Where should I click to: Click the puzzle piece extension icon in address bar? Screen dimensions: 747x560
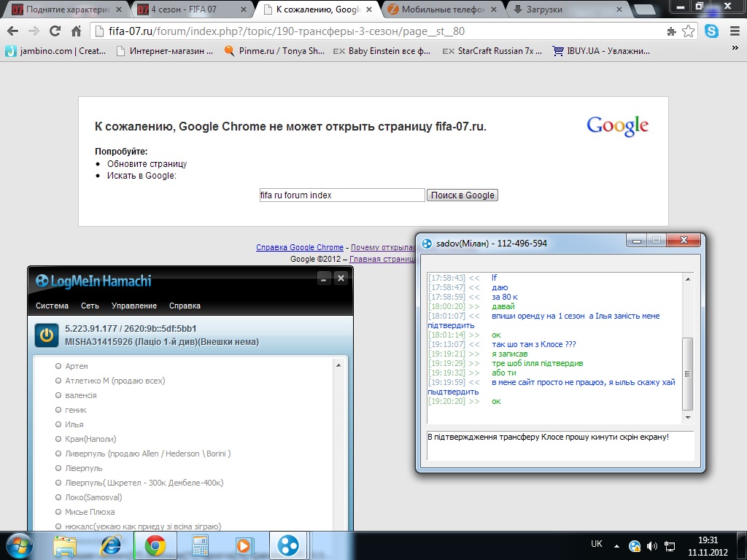click(672, 31)
